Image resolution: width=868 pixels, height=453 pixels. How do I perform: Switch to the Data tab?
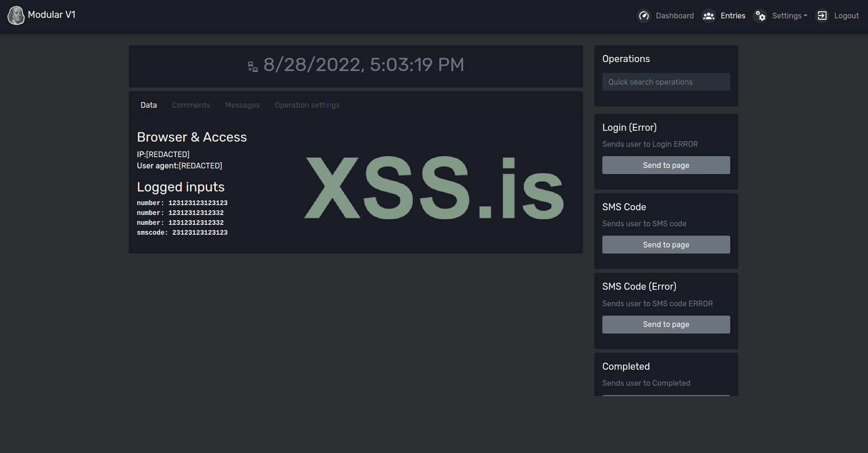149,105
